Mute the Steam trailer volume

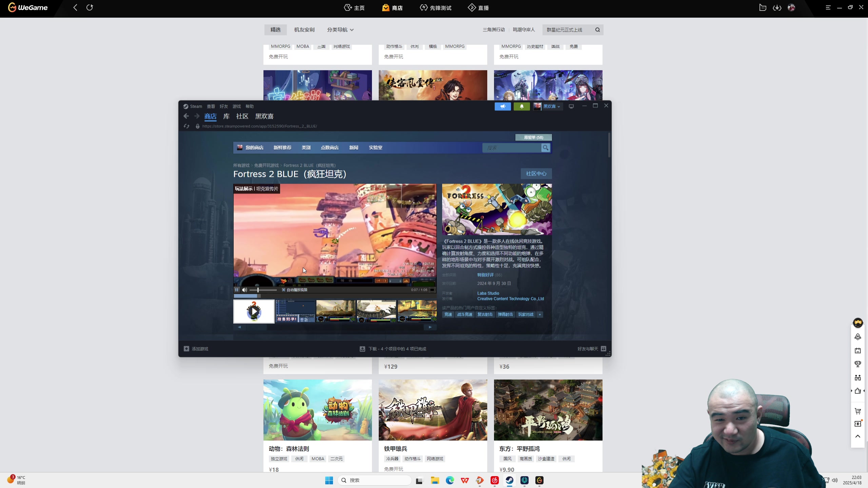pos(245,290)
